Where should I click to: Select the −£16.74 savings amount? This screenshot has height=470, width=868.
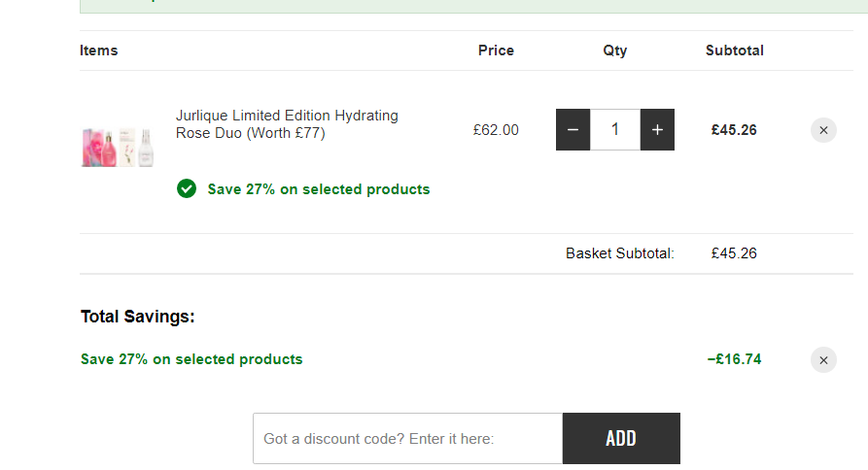point(735,359)
